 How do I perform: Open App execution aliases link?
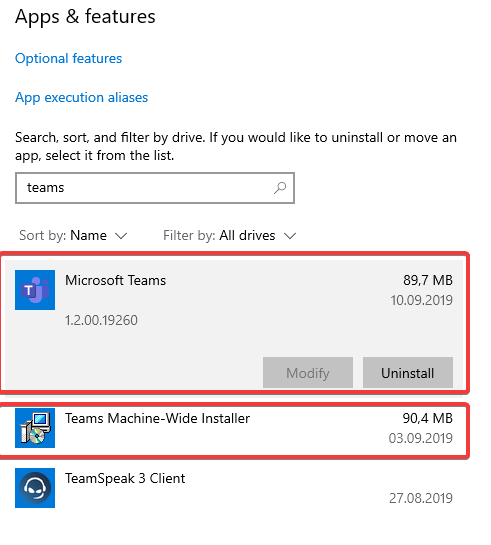(x=81, y=97)
